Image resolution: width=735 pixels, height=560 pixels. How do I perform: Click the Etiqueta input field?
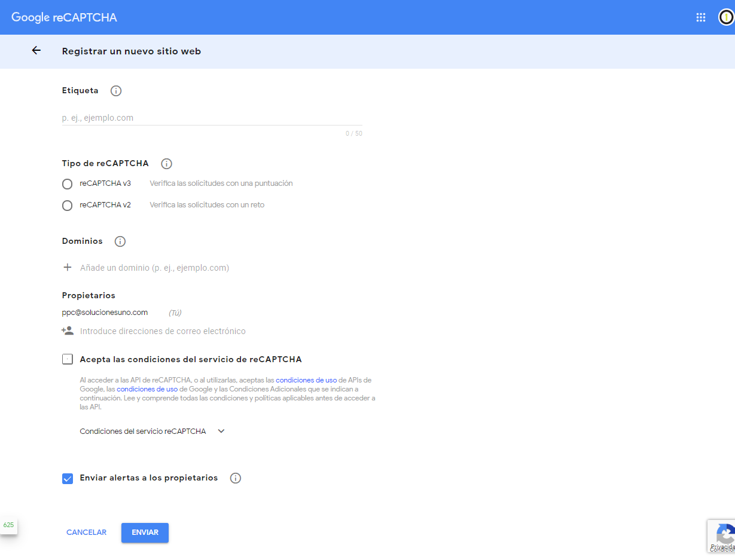pyautogui.click(x=212, y=118)
